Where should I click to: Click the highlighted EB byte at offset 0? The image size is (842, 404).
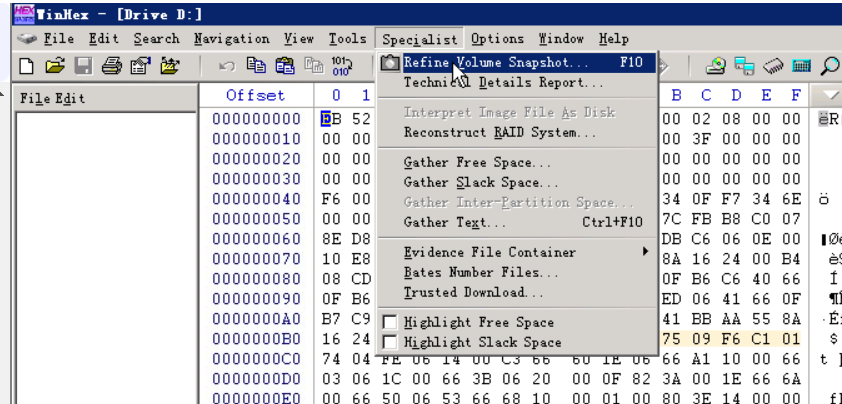coord(331,119)
